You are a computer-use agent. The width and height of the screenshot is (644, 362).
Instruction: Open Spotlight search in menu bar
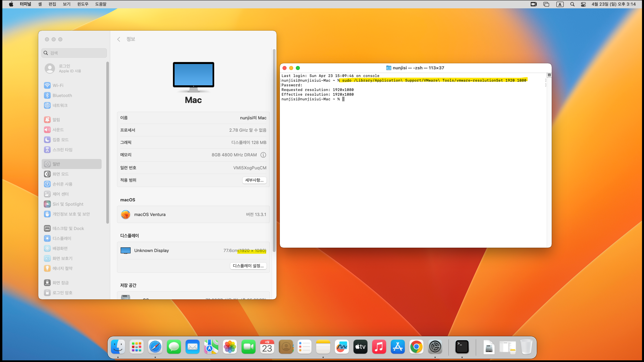(x=572, y=4)
